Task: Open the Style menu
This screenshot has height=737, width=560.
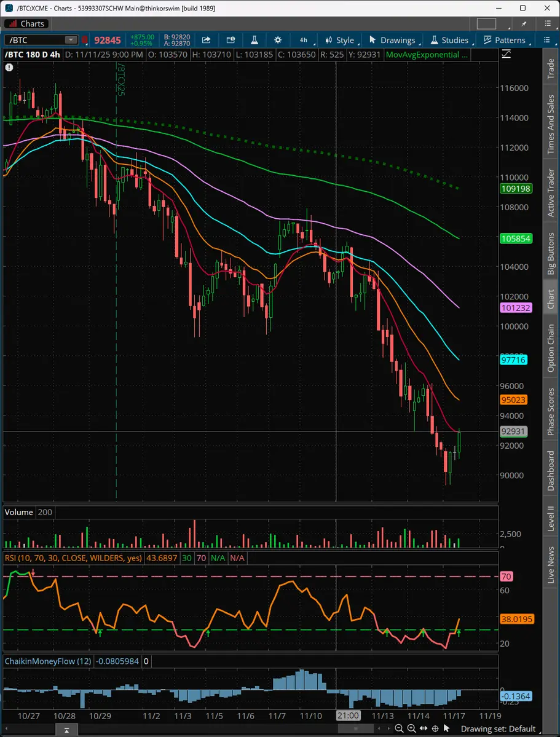Action: (x=341, y=40)
